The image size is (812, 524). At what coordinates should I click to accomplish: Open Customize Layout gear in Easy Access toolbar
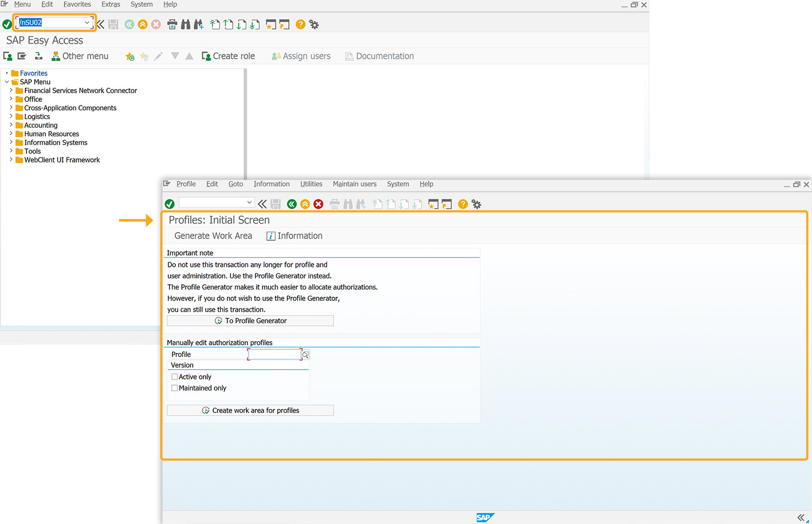click(x=314, y=24)
